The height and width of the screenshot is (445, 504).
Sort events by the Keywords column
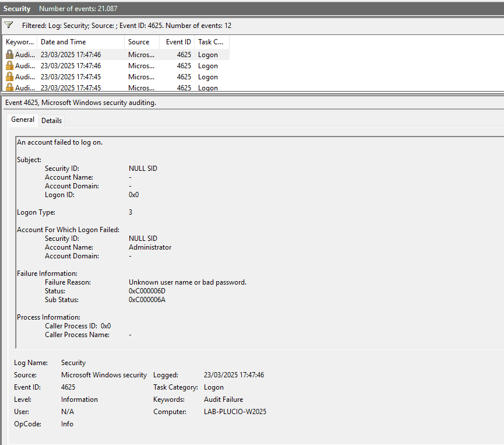click(x=20, y=42)
